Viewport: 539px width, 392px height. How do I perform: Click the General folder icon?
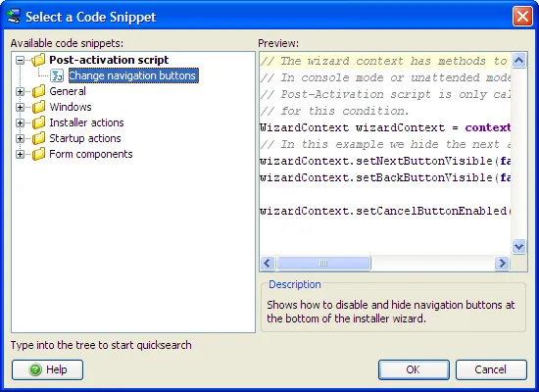tap(38, 91)
